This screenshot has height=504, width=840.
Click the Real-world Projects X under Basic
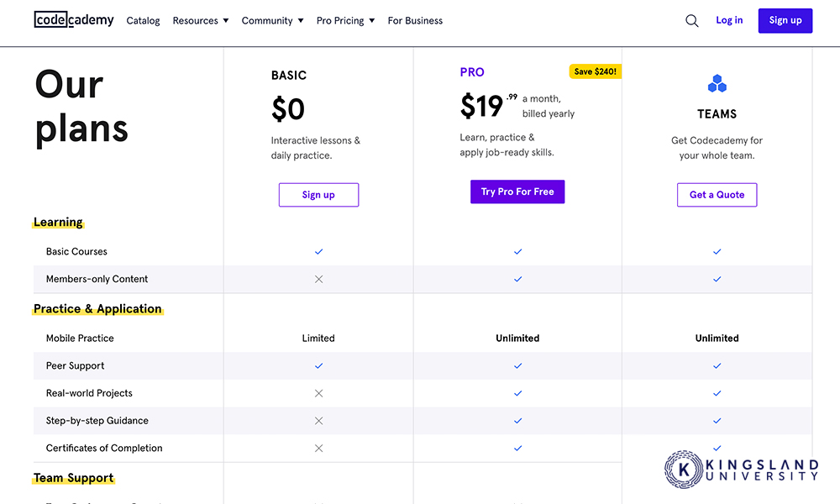pyautogui.click(x=318, y=393)
